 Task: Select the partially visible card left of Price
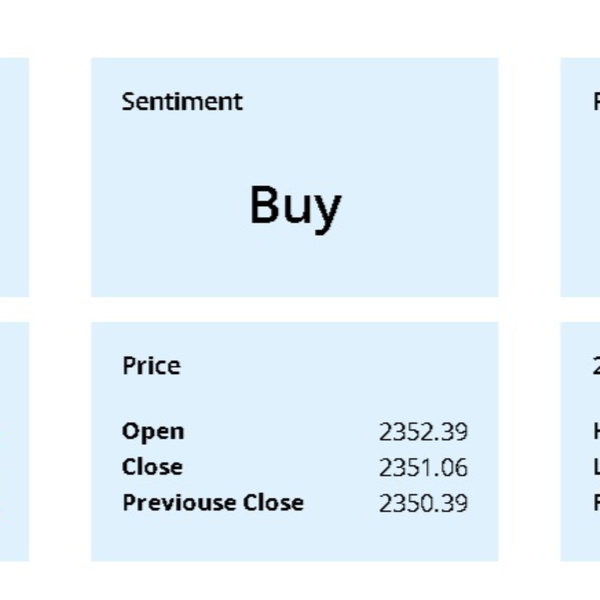[x=14, y=442]
